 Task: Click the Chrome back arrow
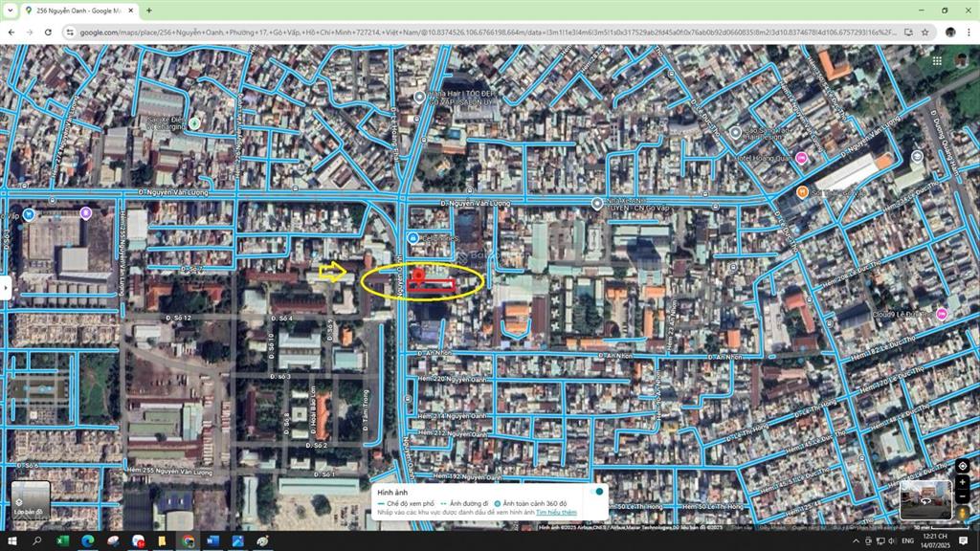[x=11, y=32]
